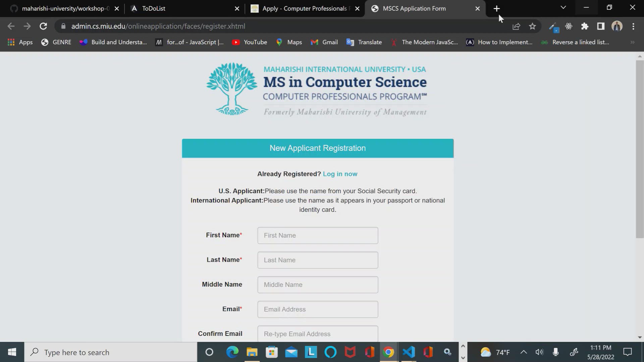
Task: Open Microsoft Store from taskbar
Action: point(272,352)
